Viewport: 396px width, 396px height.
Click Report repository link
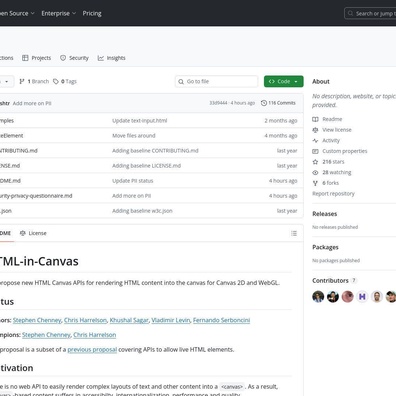coord(333,194)
